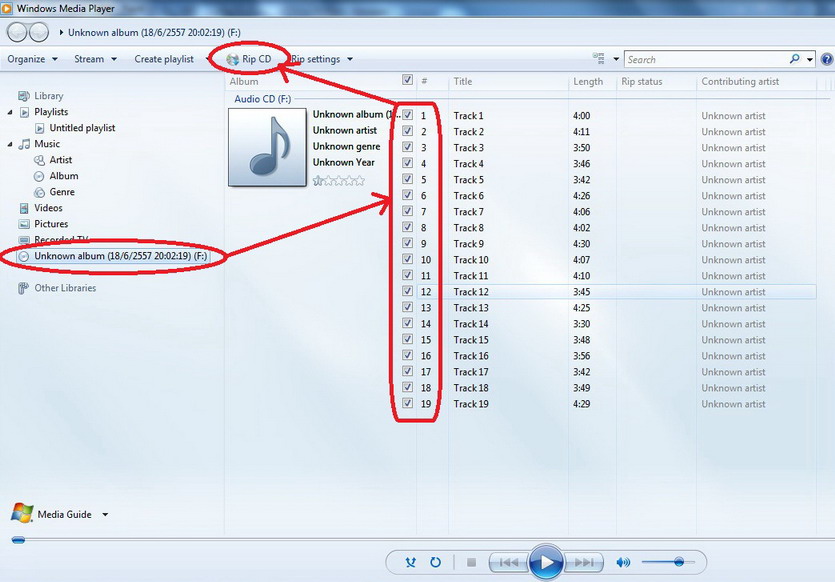The width and height of the screenshot is (835, 582).
Task: Select the Track 10 title
Action: coord(471,260)
